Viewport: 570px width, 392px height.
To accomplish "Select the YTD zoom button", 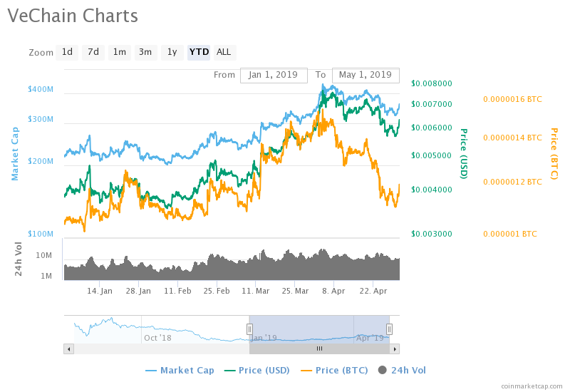I will (x=199, y=52).
